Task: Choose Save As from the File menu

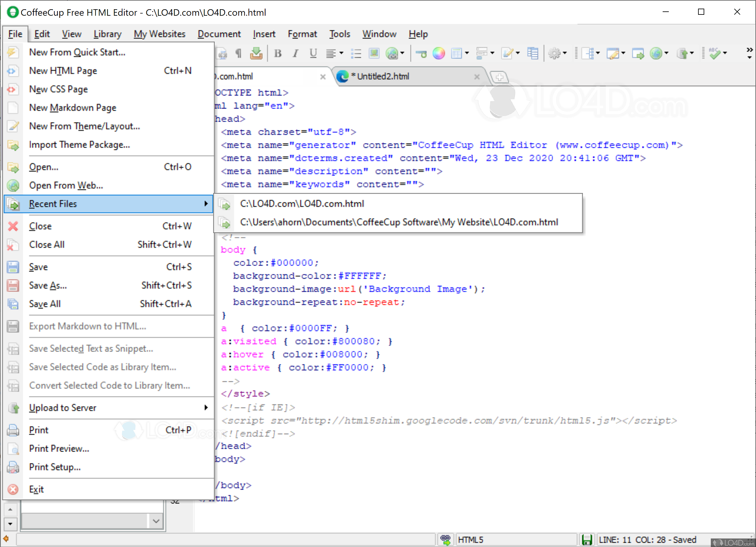Action: tap(48, 285)
